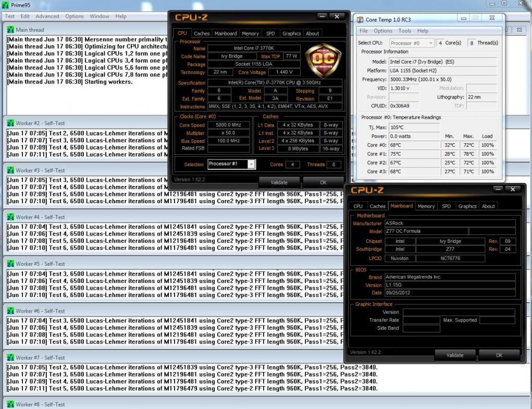
Task: Click the BIOS version L1.15G field
Action: point(450,285)
